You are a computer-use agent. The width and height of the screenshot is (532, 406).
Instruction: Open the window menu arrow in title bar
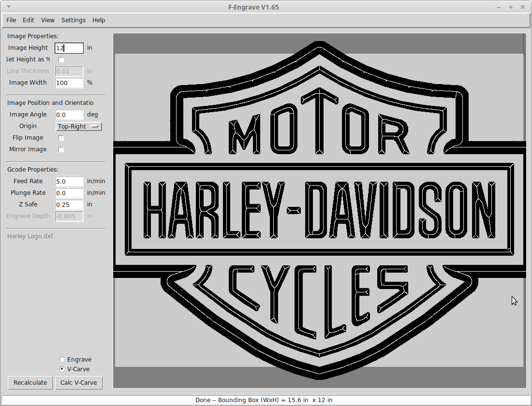point(9,7)
